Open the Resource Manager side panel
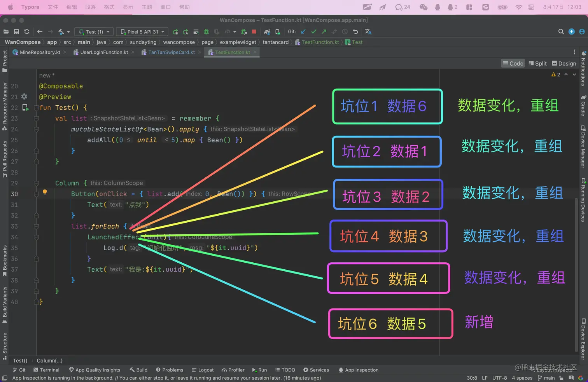Screen dimensions: 588x382 click(5, 106)
